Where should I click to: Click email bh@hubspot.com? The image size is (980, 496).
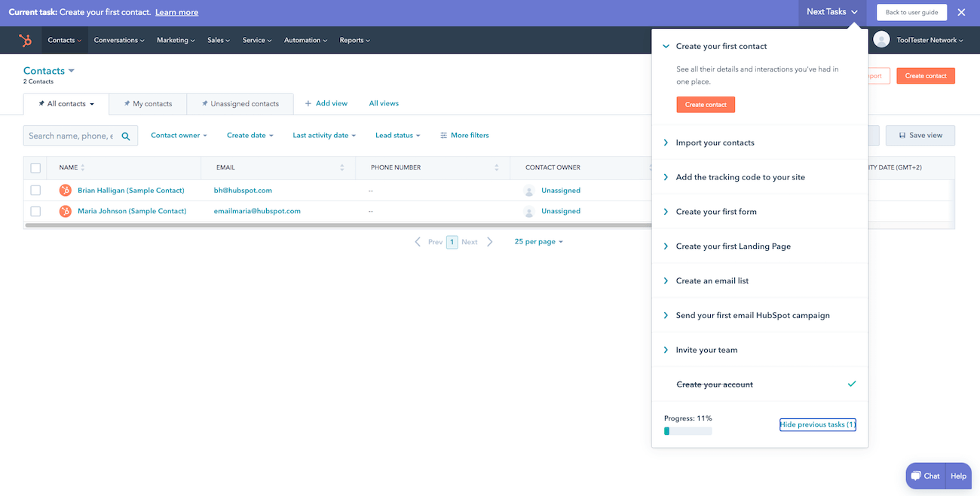pyautogui.click(x=243, y=191)
